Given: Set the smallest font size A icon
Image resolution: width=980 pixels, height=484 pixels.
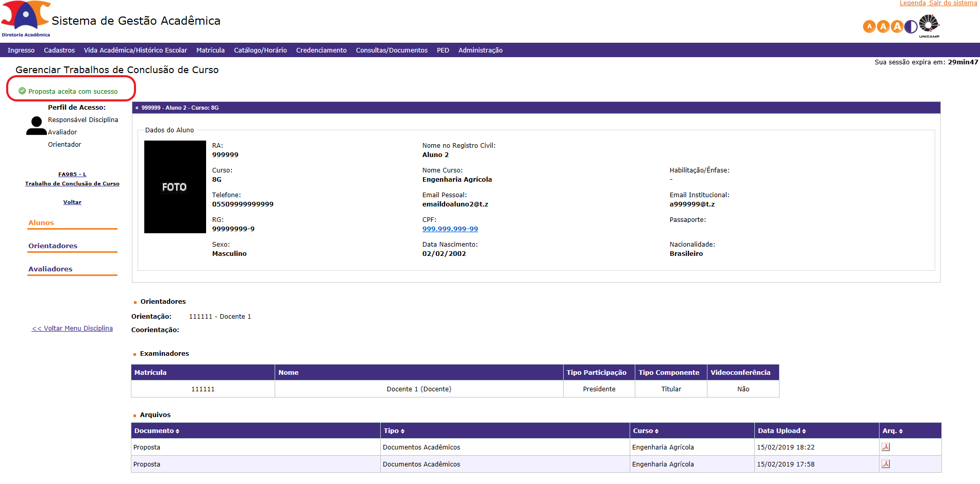Looking at the screenshot, I should click(x=869, y=26).
